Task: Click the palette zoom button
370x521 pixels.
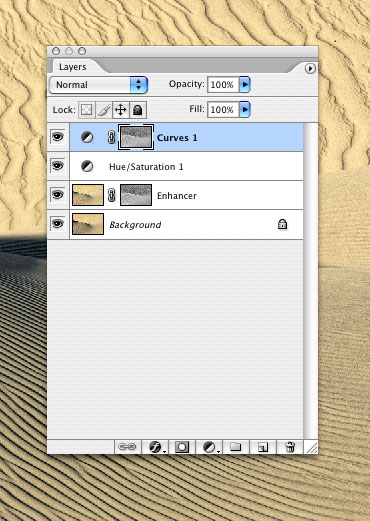Action: point(82,51)
